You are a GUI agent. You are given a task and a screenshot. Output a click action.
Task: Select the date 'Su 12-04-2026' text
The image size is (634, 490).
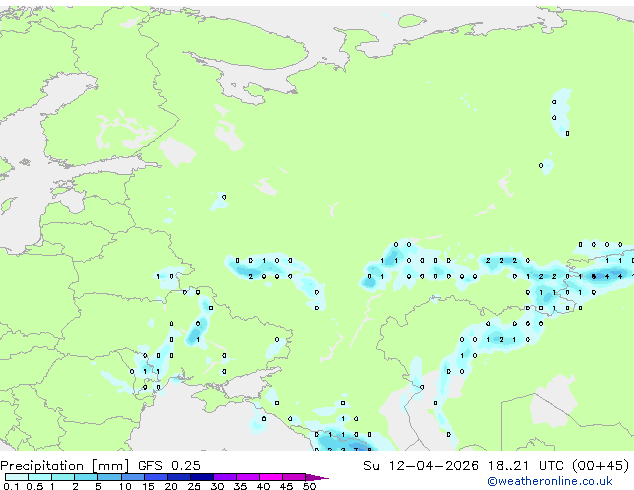pyautogui.click(x=421, y=466)
